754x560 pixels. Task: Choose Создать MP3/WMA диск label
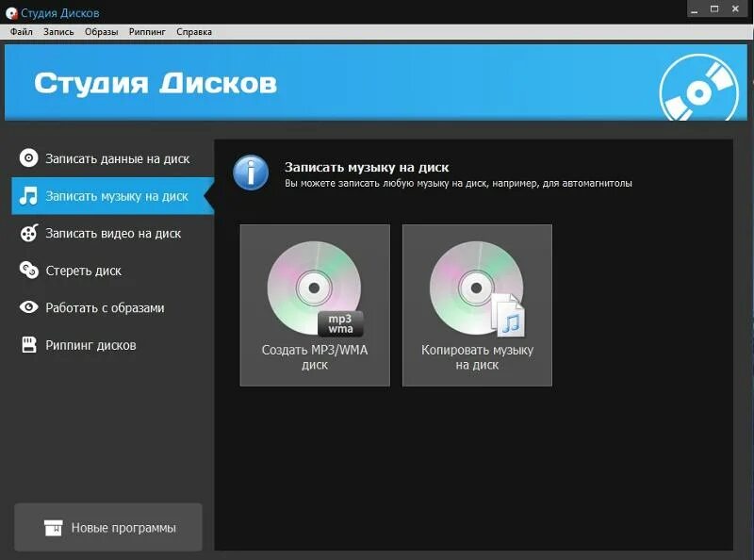coord(315,357)
